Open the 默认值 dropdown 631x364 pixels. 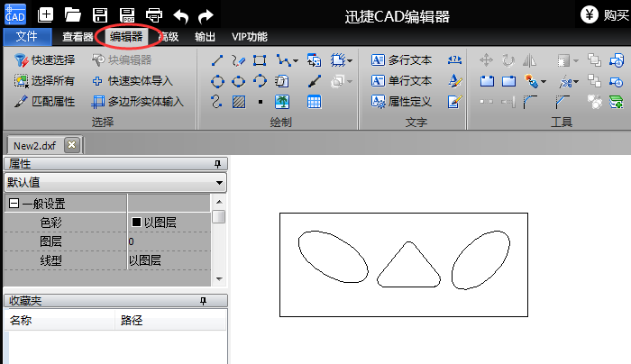pyautogui.click(x=221, y=182)
